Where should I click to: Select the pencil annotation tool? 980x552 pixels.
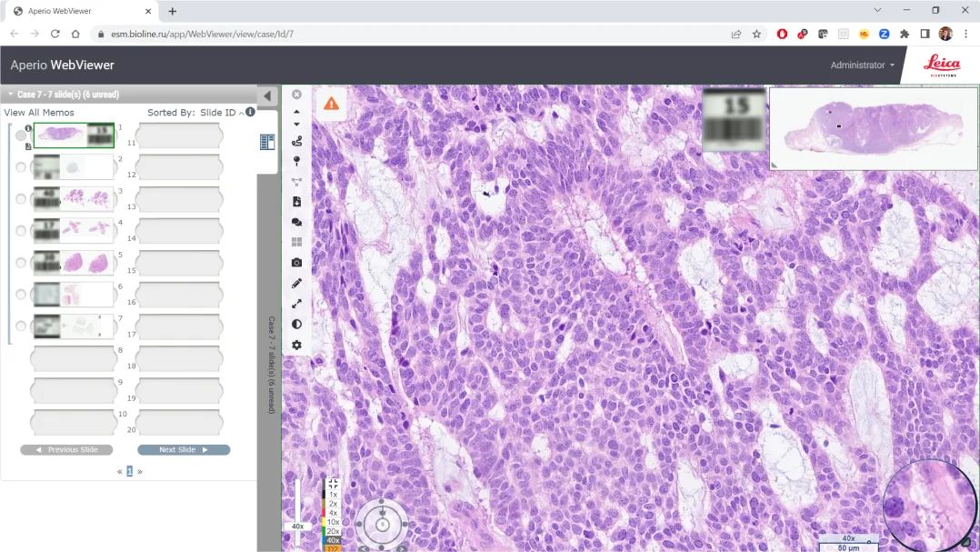(296, 284)
